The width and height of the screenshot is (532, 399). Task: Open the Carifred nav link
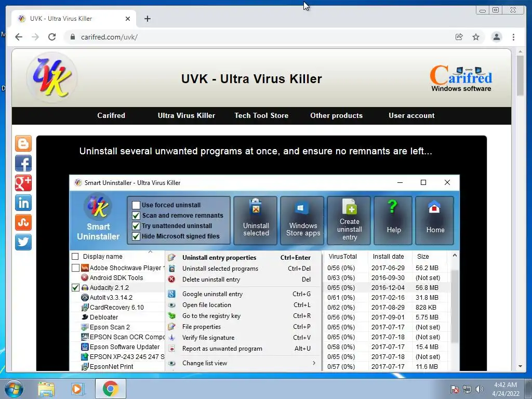coord(111,115)
